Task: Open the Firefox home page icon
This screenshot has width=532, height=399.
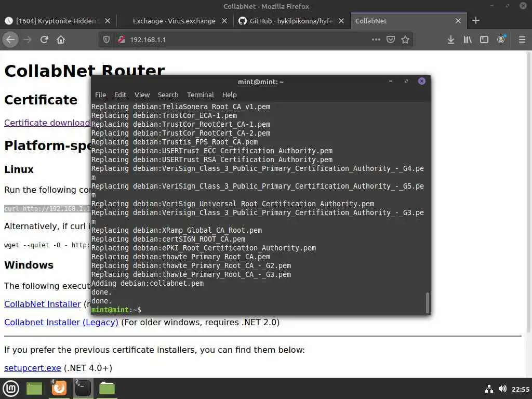Action: click(61, 39)
